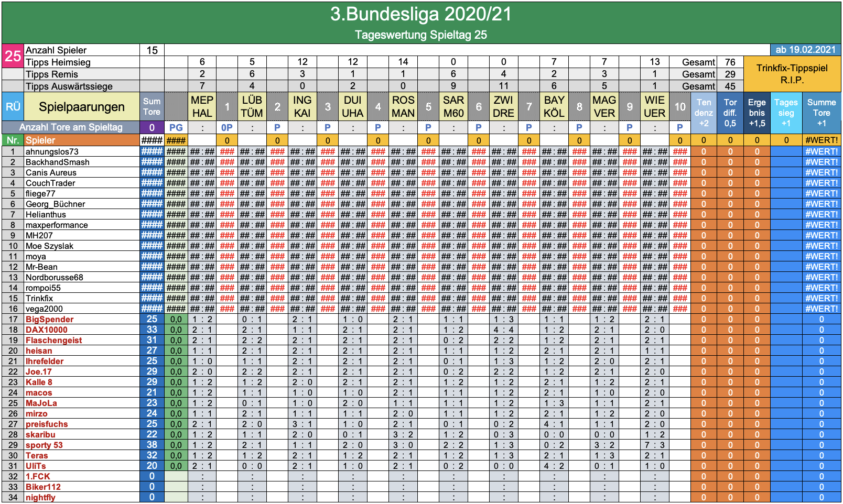Select the ROS MAN match header
This screenshot has height=504, width=843.
pyautogui.click(x=403, y=106)
